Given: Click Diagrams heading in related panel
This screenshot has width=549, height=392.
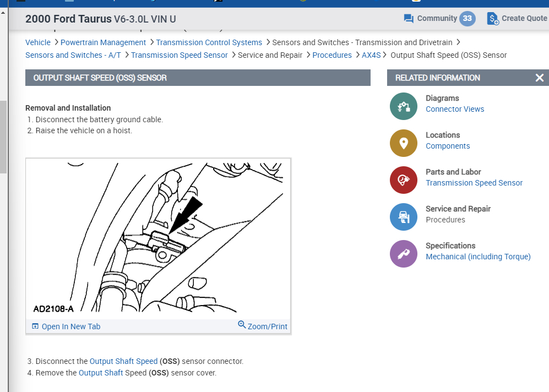Looking at the screenshot, I should pyautogui.click(x=442, y=99).
